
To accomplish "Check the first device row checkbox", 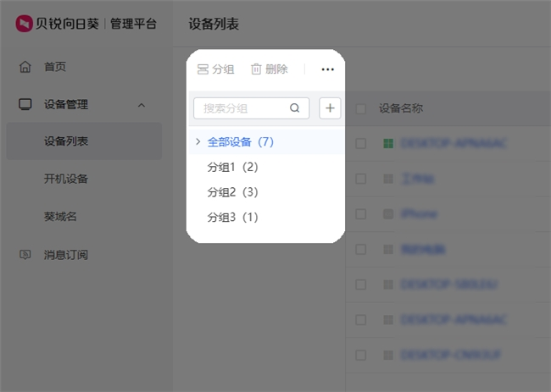I will [361, 144].
